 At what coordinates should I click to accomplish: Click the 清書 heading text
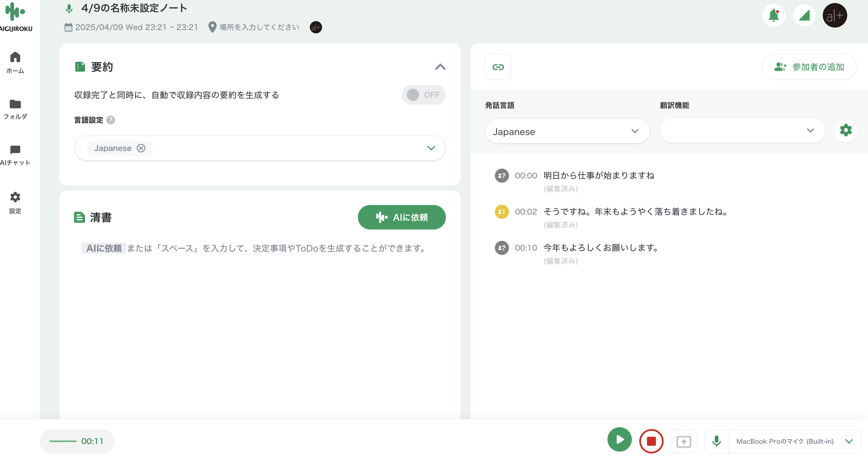100,217
